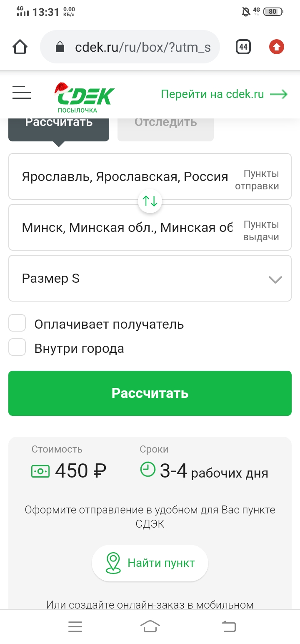Open Пункты отправки link
Screen dimensions: 300x644
click(260, 180)
